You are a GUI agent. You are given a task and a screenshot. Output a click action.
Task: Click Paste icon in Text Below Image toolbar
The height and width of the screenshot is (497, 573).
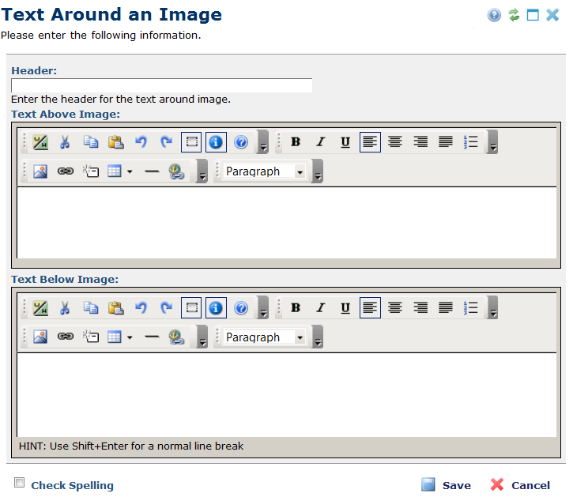pyautogui.click(x=115, y=308)
